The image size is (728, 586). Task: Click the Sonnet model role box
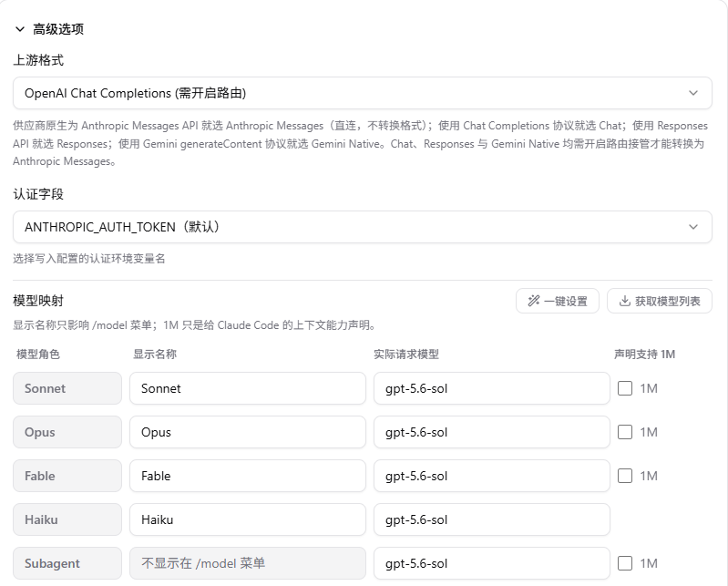67,388
